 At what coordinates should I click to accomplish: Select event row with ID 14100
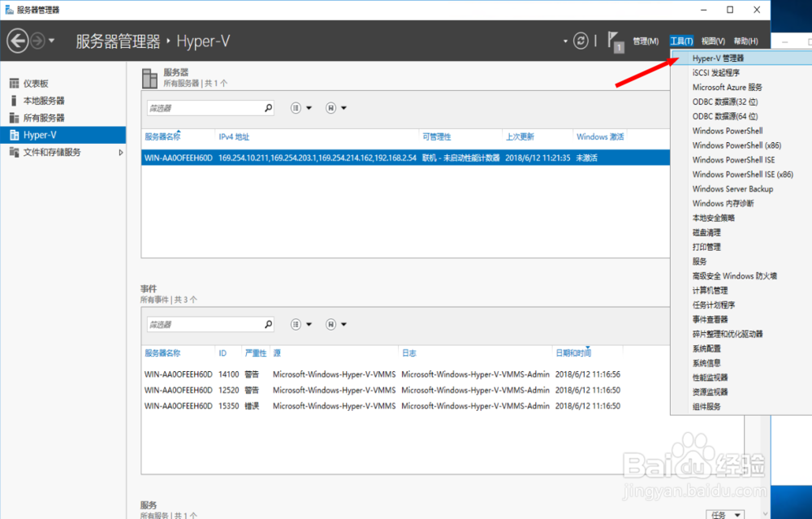pos(382,374)
